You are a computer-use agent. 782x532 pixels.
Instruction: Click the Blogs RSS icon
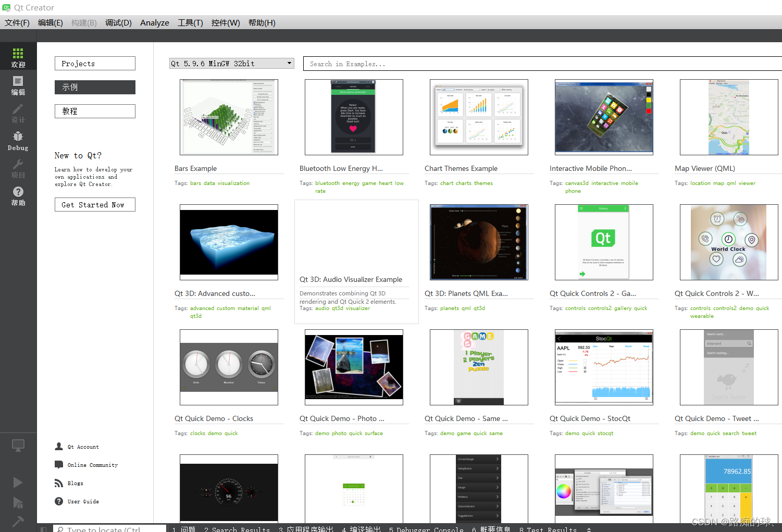[x=59, y=483]
